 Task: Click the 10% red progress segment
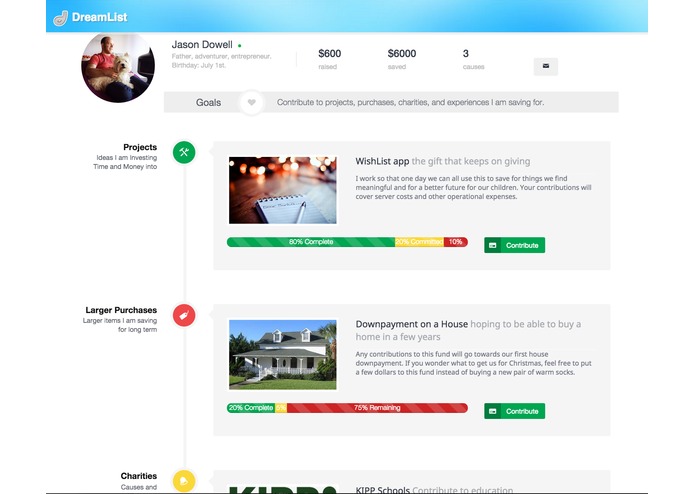click(x=456, y=242)
